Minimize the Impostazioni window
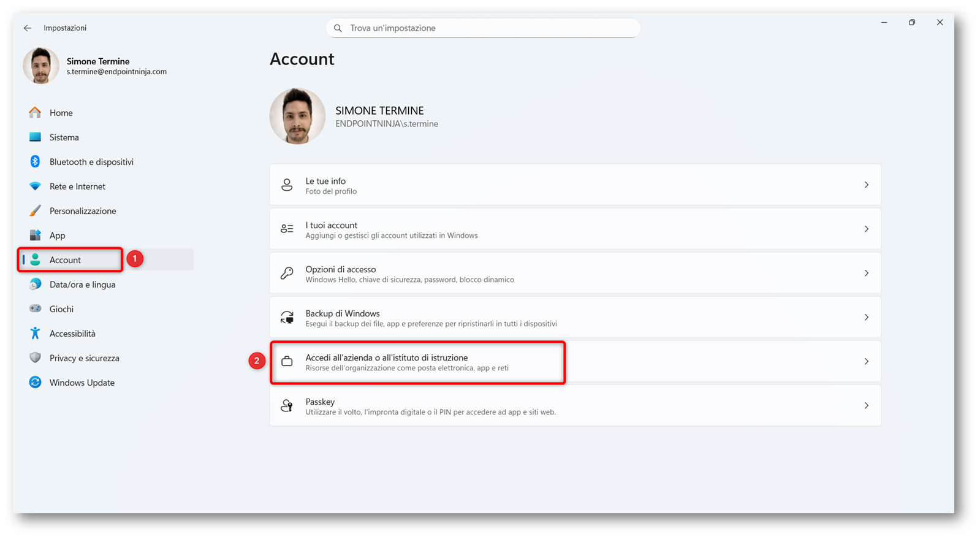 [x=884, y=23]
